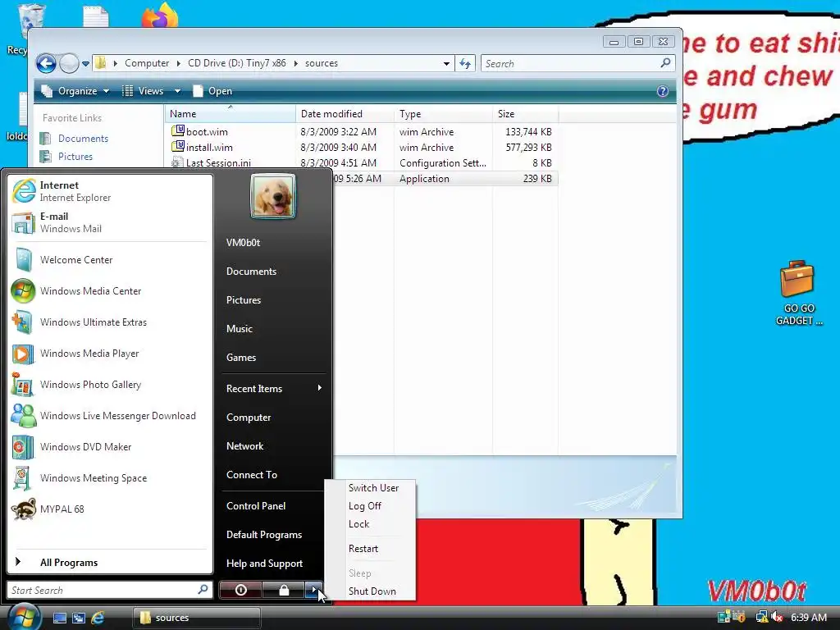Click the Refresh button in Explorer
The image size is (840, 630).
point(465,64)
